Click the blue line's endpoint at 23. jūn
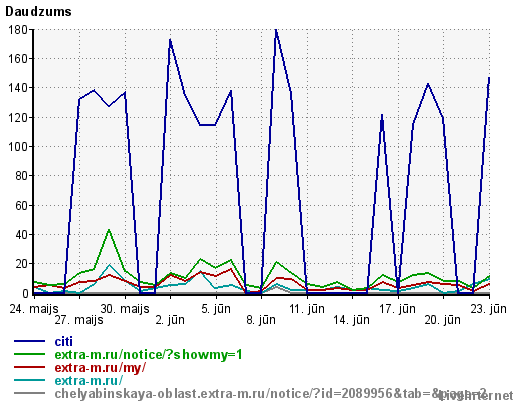Viewport: 520px width, 405px height. (x=489, y=79)
